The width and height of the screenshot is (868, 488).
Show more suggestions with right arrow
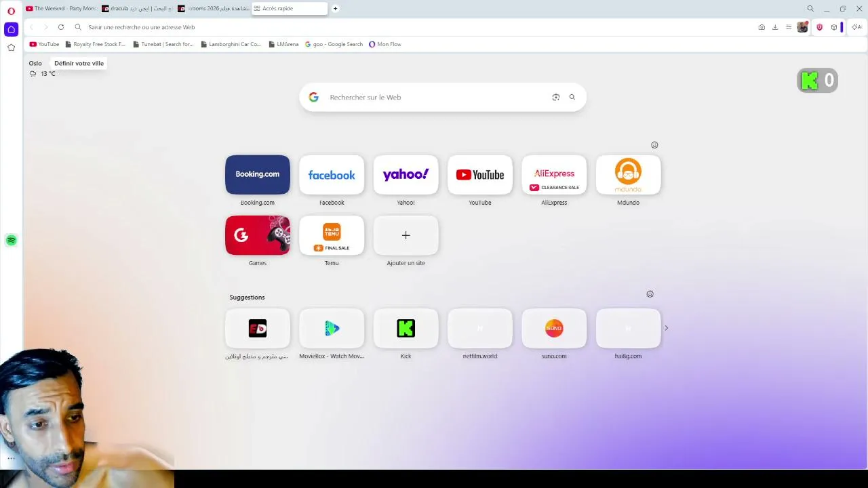click(x=666, y=328)
